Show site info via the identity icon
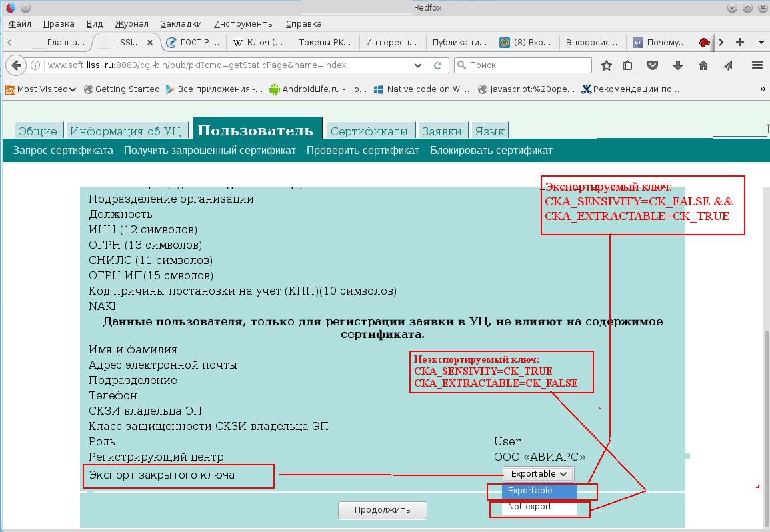The width and height of the screenshot is (770, 532). [x=35, y=65]
